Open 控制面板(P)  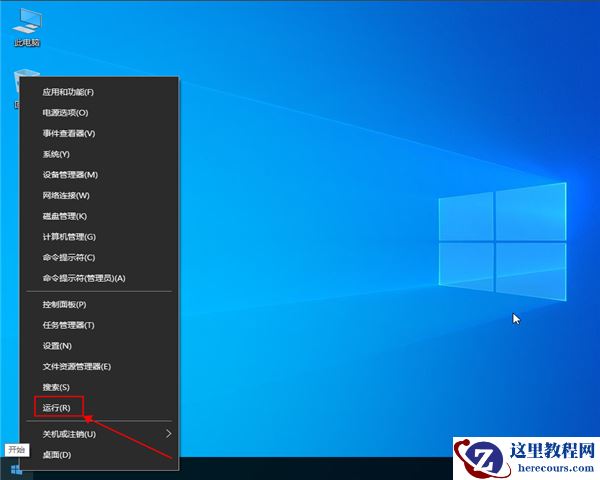[x=99, y=304]
